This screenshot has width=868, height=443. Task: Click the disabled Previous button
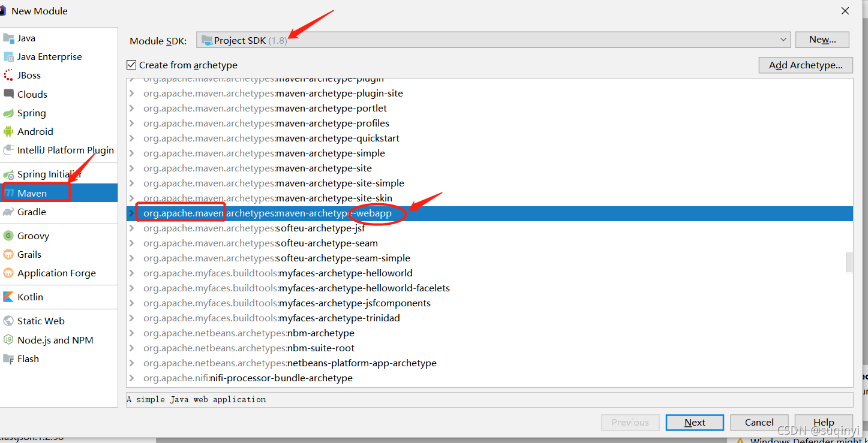point(630,423)
